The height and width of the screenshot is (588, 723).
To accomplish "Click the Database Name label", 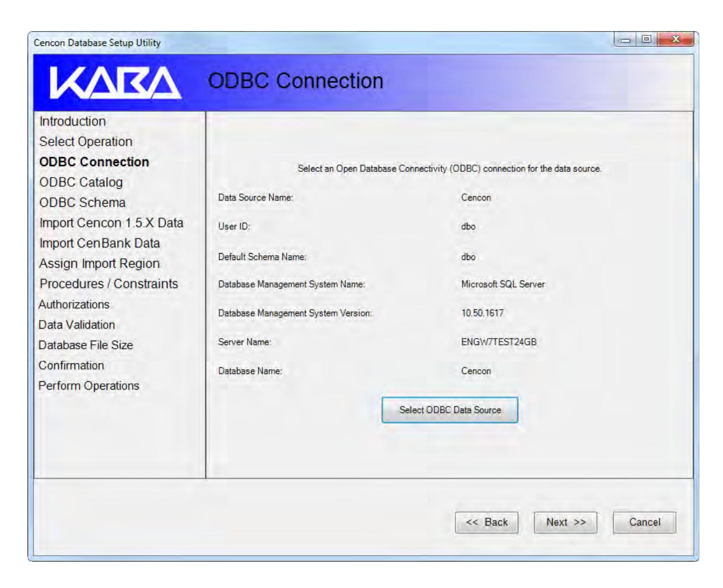I will pyautogui.click(x=250, y=371).
